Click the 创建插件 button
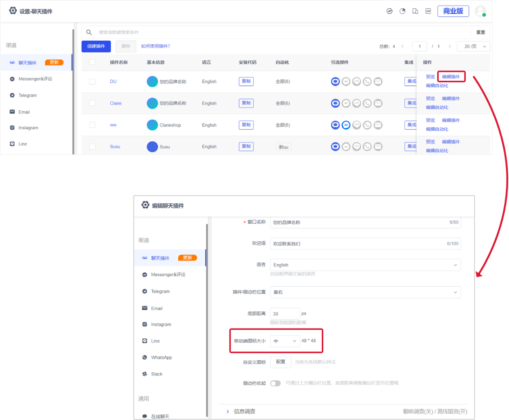Viewport: 509px width, 420px height. 96,46
